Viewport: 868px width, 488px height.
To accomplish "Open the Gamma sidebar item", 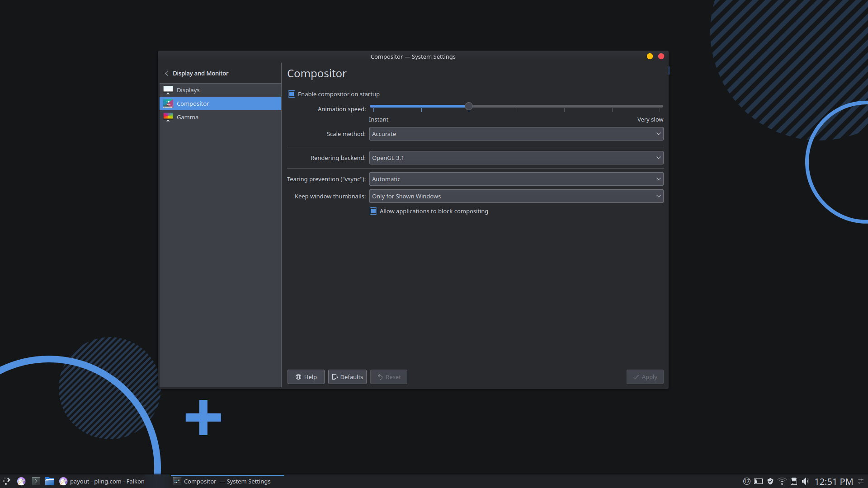I will click(220, 117).
